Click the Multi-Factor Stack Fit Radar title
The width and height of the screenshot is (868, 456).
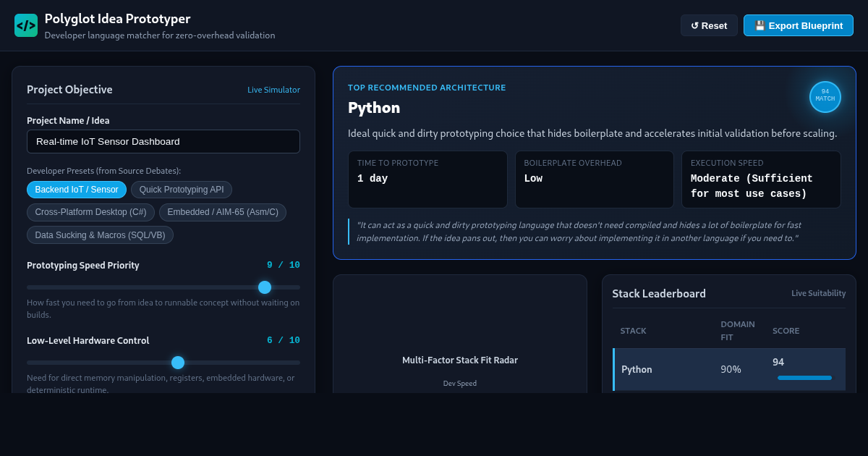[460, 360]
